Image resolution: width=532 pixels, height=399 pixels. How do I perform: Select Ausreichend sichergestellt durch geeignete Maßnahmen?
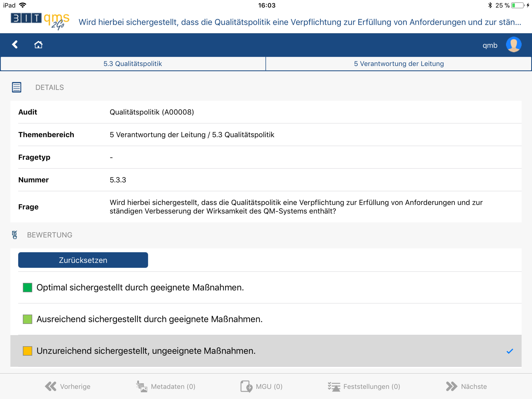pos(266,319)
